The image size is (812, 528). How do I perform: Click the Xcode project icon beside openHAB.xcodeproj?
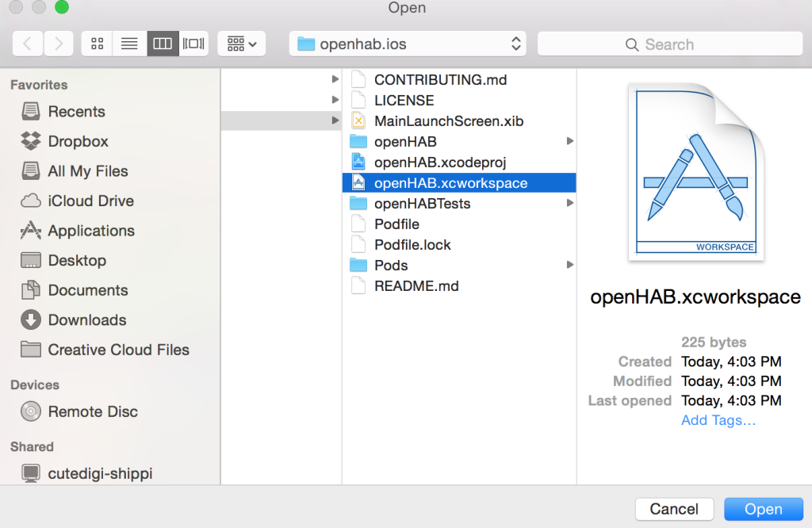[358, 162]
